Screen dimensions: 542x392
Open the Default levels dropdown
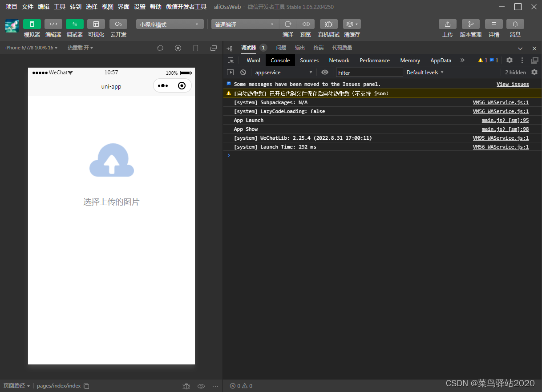[x=424, y=72]
